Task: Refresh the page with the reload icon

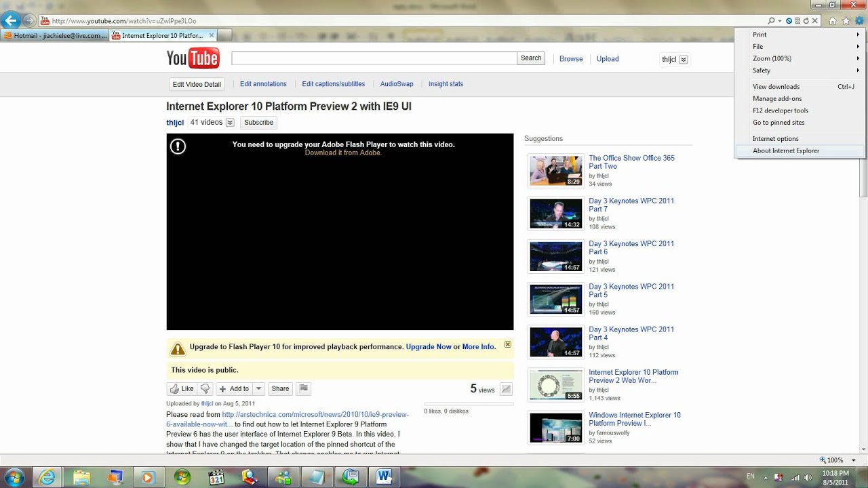Action: 806,21
